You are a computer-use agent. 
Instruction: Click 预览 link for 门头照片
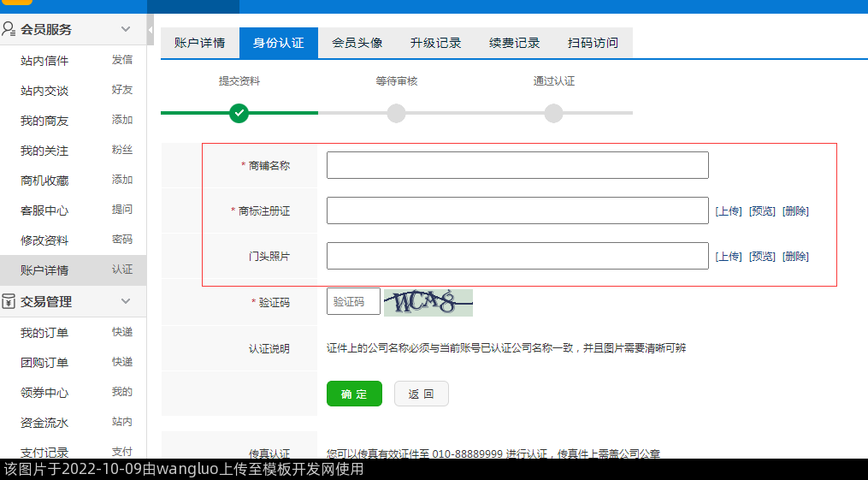[x=762, y=257]
